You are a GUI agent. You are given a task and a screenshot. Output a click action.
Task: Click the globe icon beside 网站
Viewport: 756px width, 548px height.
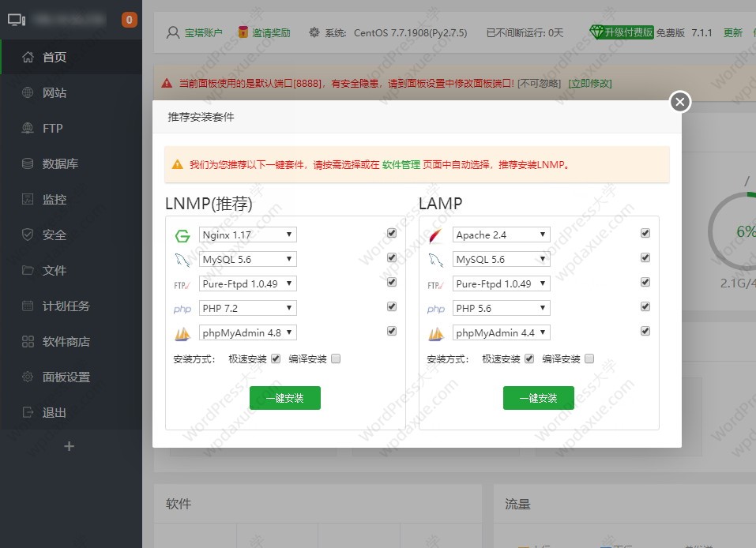(28, 92)
